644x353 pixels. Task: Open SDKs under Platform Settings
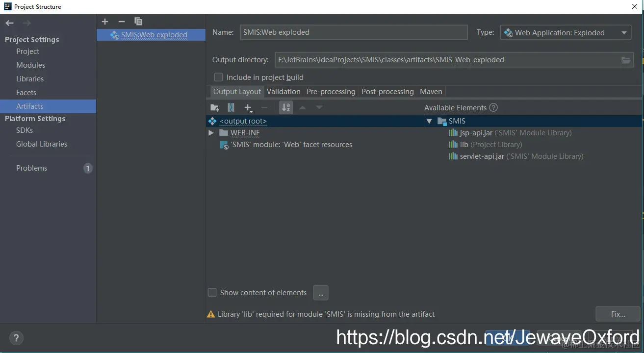(25, 130)
